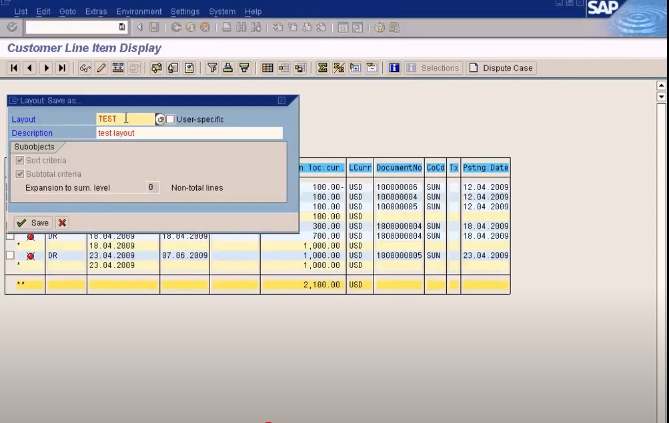Select the DocumentNo column header
The height and width of the screenshot is (423, 669).
point(399,168)
